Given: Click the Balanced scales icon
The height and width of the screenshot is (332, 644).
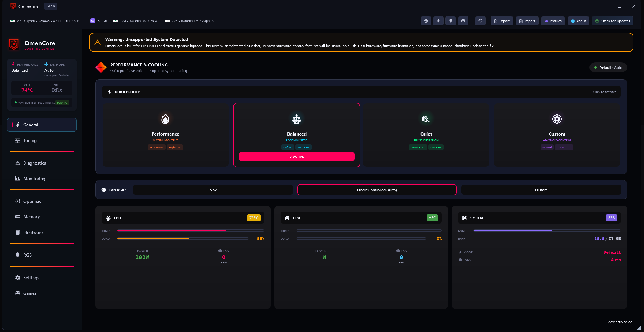Looking at the screenshot, I should point(297,119).
